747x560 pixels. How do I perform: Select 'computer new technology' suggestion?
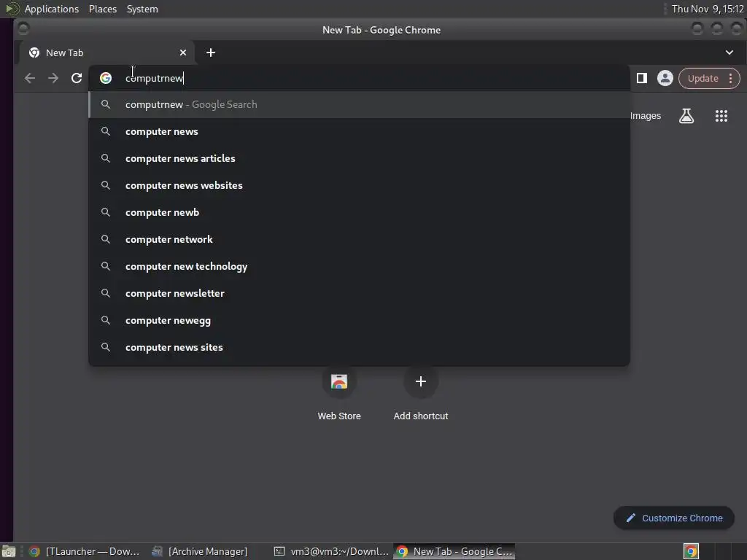pyautogui.click(x=359, y=266)
